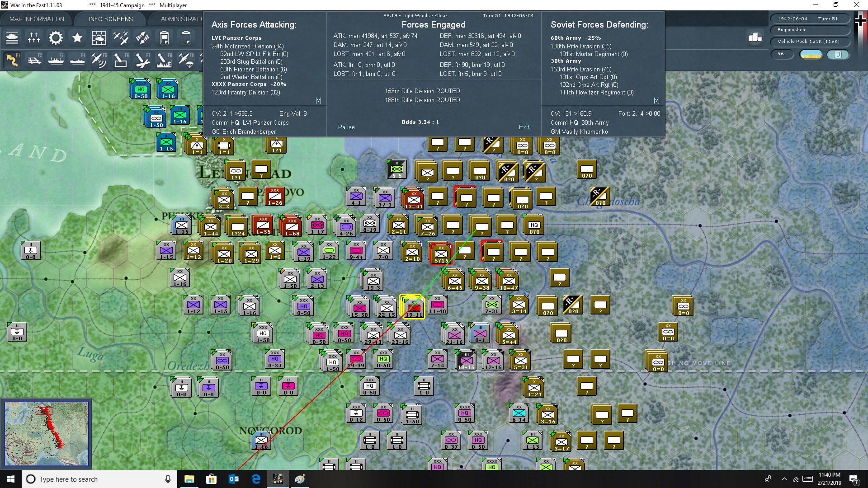Select the 5?15 Soviet unit counter

click(x=441, y=253)
